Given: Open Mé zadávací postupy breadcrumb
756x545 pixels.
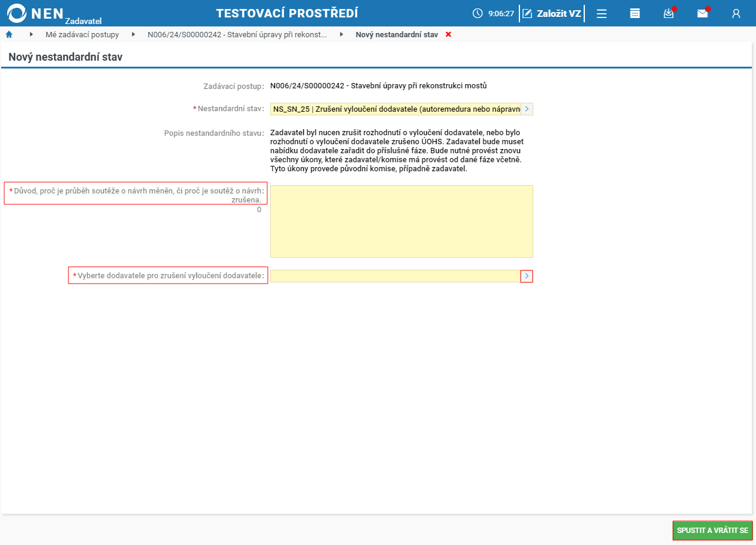Looking at the screenshot, I should point(82,34).
